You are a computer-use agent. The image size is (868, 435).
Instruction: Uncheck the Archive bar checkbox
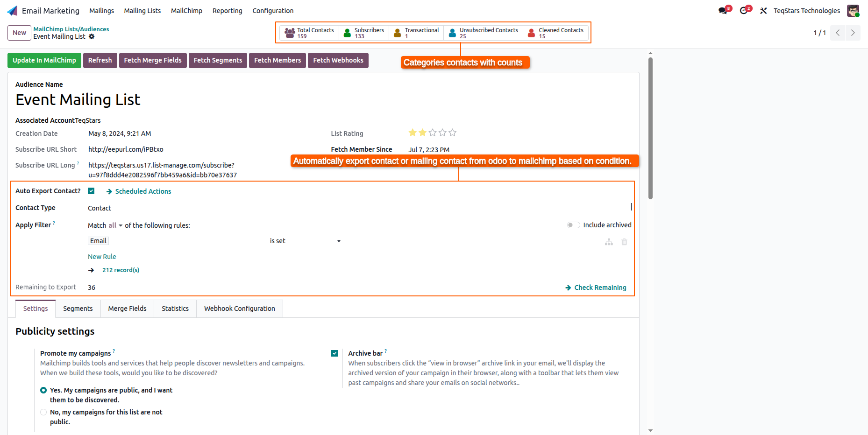tap(334, 353)
